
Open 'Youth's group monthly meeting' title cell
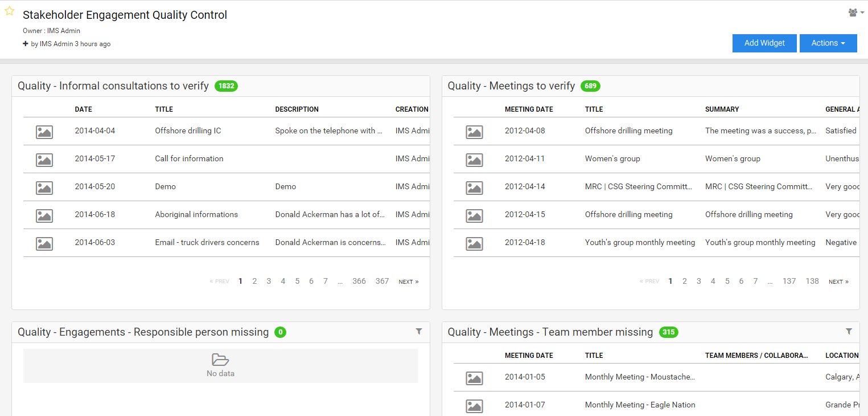point(640,243)
